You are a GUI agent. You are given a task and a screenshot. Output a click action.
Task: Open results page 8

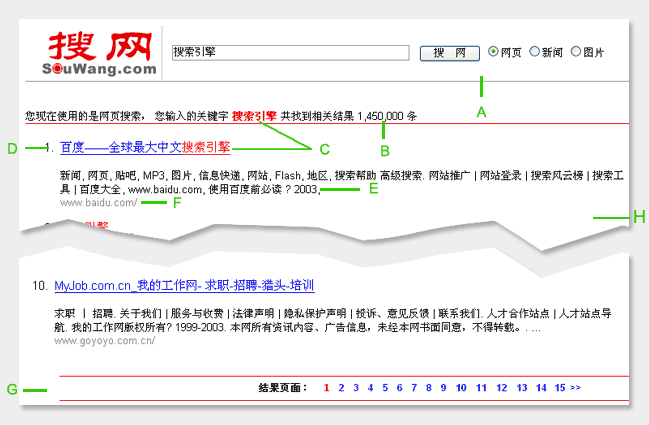click(429, 388)
